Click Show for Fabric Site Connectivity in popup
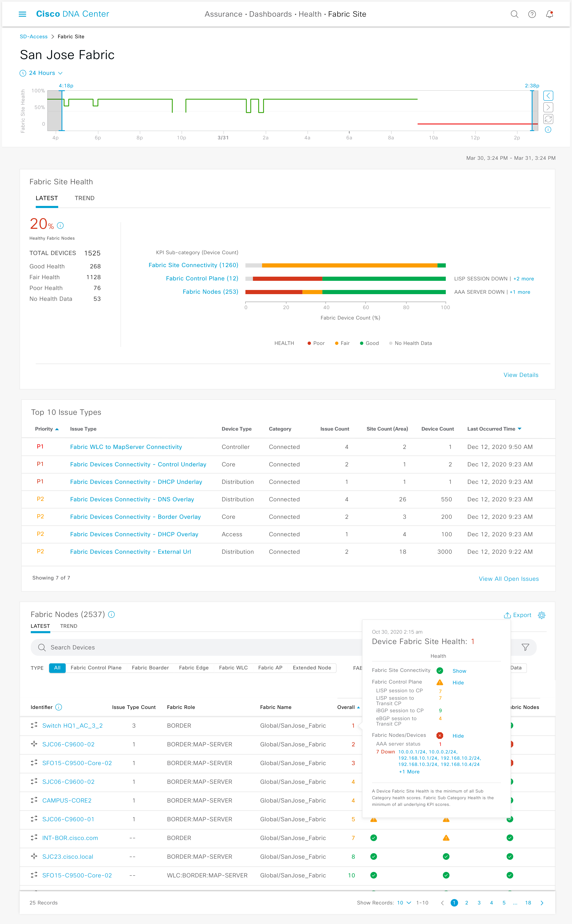Image resolution: width=572 pixels, height=924 pixels. (459, 671)
